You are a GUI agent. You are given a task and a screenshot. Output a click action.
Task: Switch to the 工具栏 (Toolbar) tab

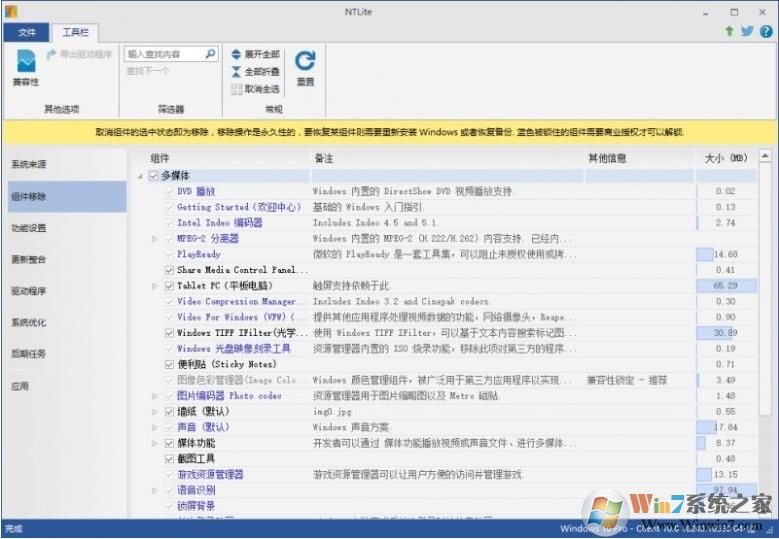point(75,32)
